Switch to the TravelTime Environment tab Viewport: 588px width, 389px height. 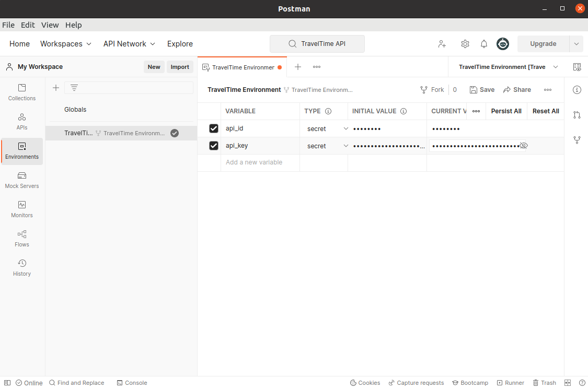coord(241,67)
